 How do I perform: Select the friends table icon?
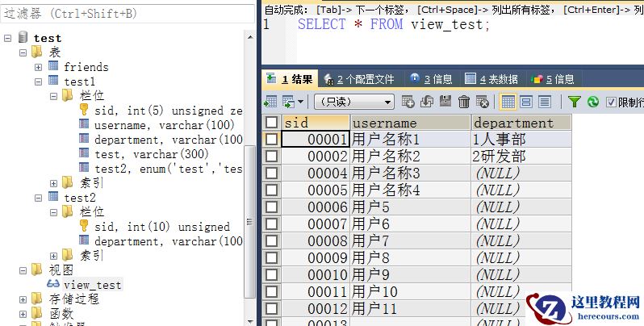(53, 65)
